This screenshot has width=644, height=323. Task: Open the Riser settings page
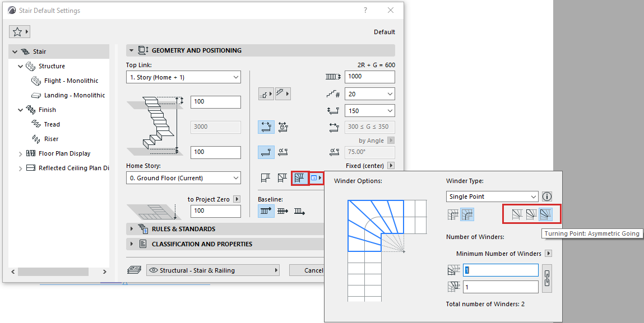[x=51, y=139]
